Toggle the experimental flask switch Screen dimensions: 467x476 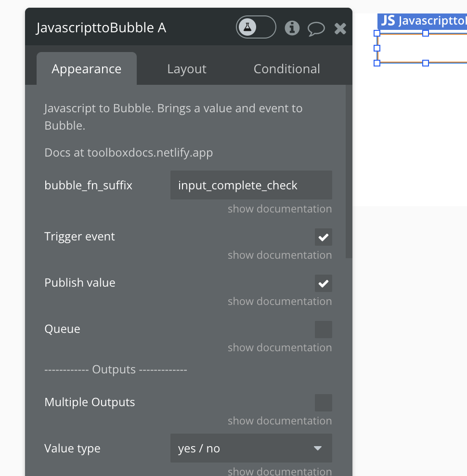(x=256, y=27)
